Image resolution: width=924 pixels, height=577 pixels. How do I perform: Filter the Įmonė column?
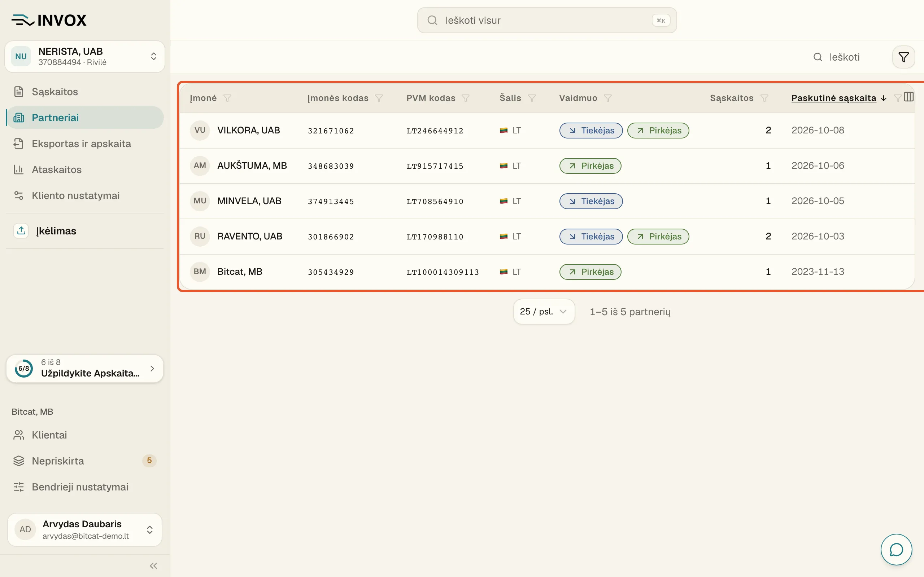227,98
